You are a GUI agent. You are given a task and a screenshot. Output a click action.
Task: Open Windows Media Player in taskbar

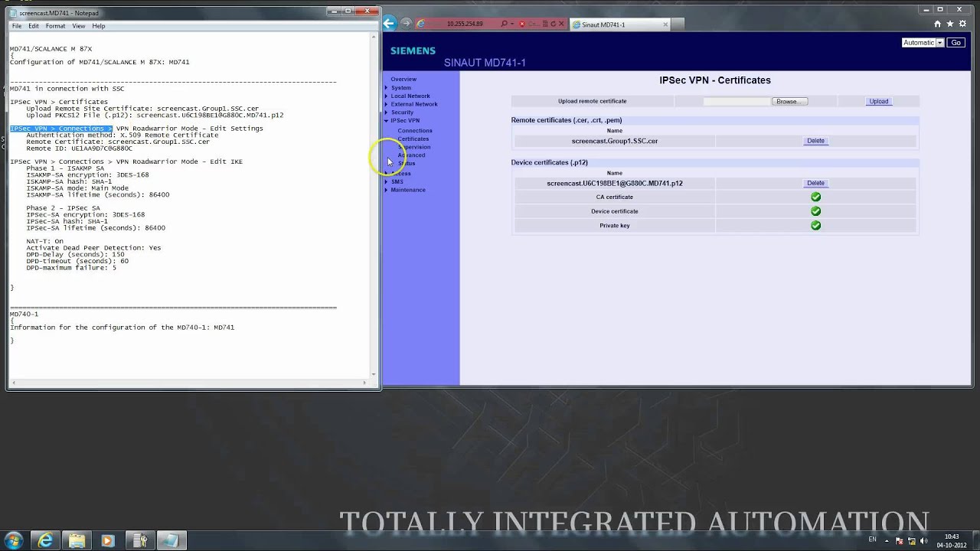pyautogui.click(x=107, y=540)
